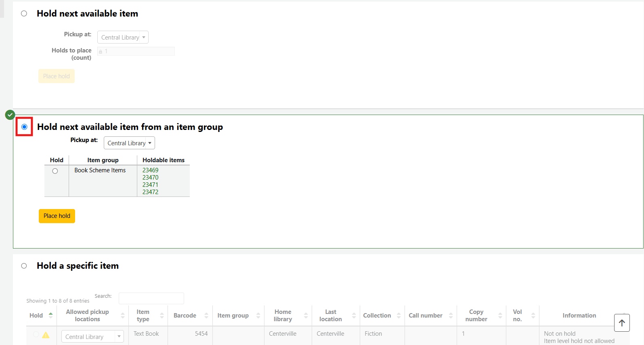
Task: Open holdable item 23471
Action: point(151,185)
